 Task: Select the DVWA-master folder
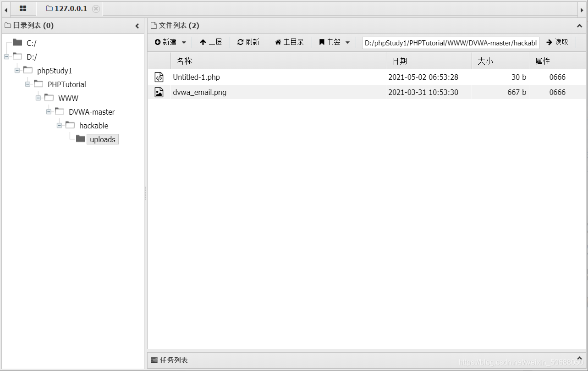click(x=92, y=112)
